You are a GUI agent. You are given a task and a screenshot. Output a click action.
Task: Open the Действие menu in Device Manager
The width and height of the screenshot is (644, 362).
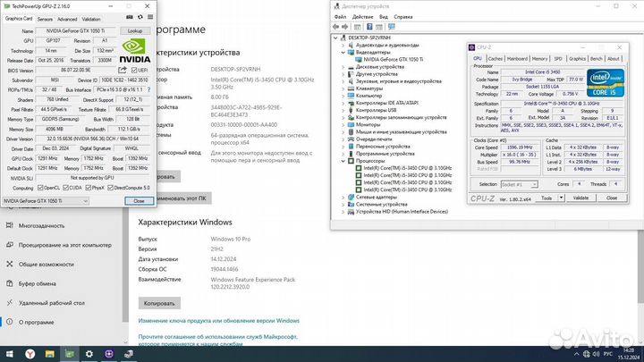[x=362, y=17]
